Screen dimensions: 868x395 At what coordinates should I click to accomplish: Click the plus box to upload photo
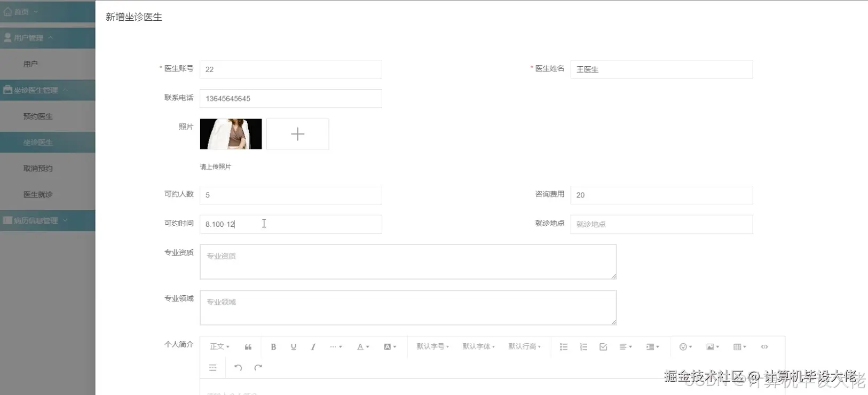point(298,134)
